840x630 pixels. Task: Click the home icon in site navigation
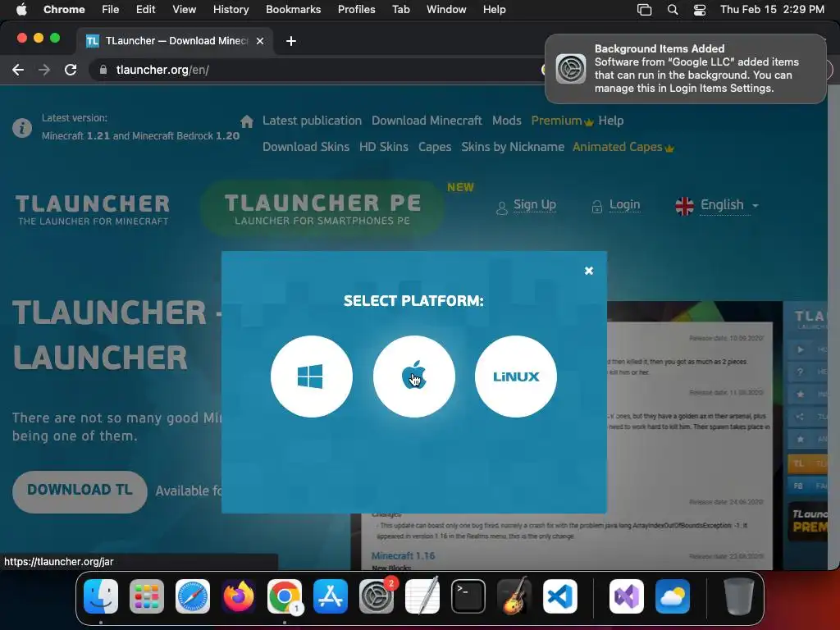pyautogui.click(x=246, y=121)
